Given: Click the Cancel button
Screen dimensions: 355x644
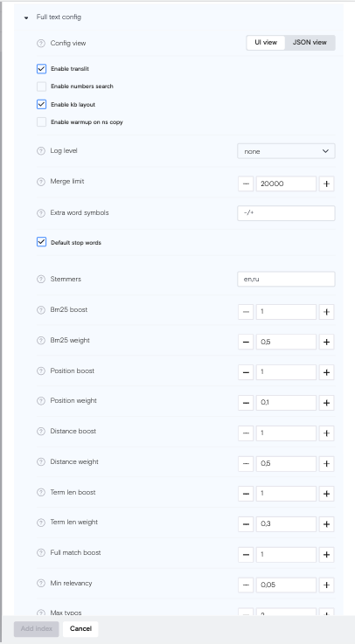Looking at the screenshot, I should tap(80, 629).
